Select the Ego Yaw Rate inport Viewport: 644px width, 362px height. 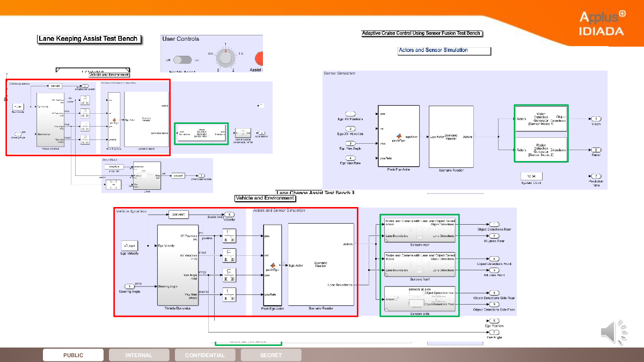[350, 158]
